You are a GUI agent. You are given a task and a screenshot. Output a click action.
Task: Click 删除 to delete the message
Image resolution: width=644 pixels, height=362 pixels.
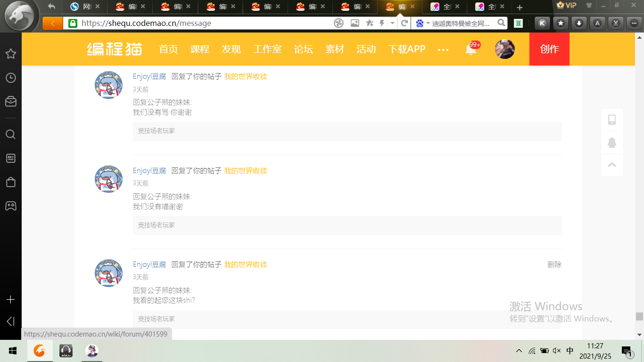point(554,264)
